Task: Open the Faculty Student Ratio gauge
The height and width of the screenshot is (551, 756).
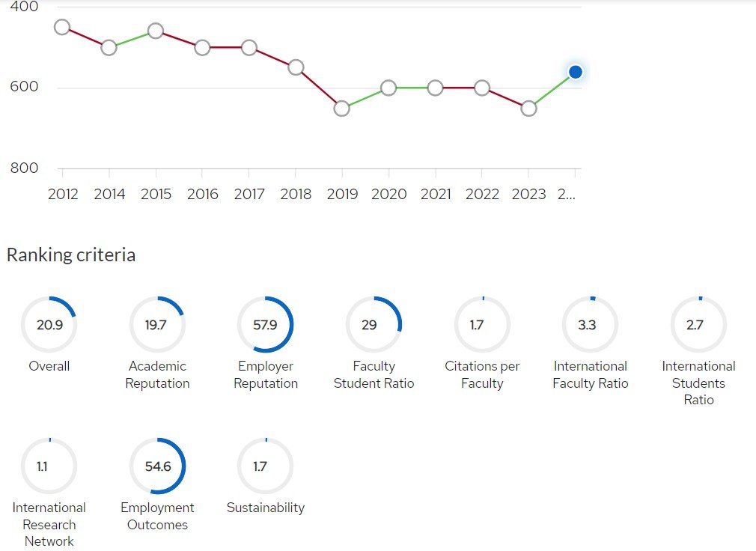Action: [x=374, y=325]
